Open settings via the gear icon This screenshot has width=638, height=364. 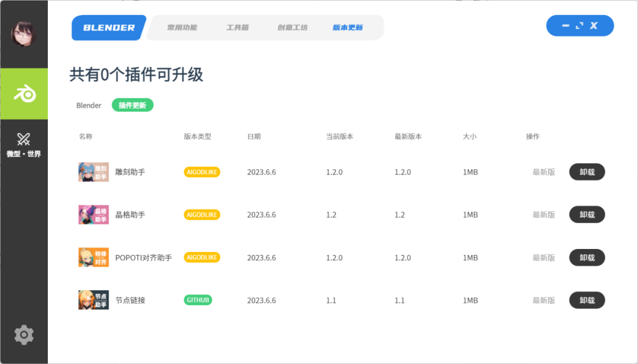tap(24, 335)
